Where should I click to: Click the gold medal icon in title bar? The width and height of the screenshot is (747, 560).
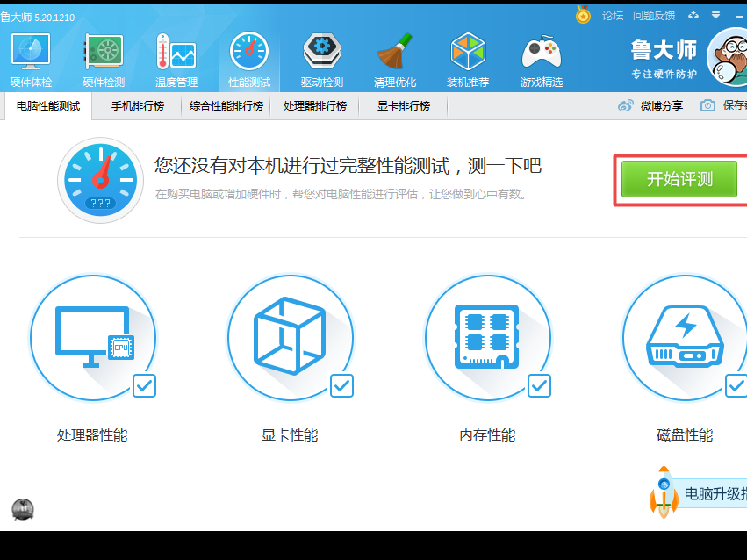tap(583, 15)
